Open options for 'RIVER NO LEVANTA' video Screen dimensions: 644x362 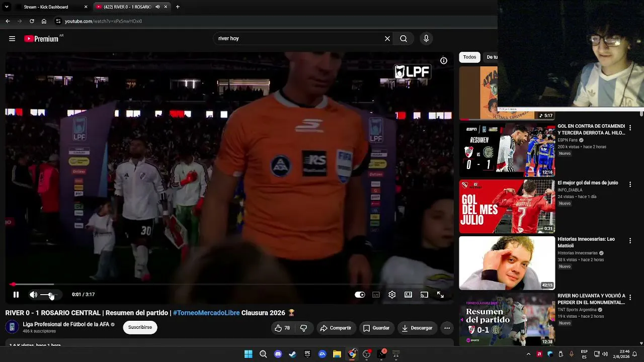[630, 298]
